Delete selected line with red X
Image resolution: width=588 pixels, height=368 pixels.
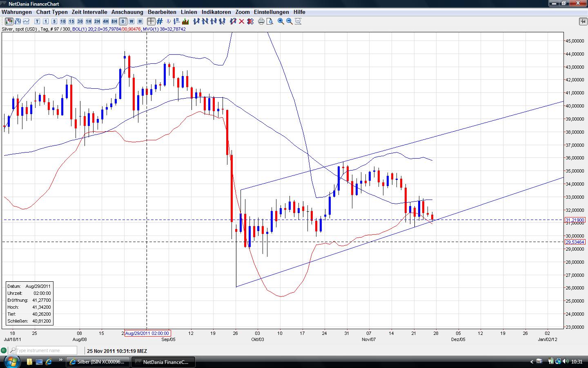(242, 21)
